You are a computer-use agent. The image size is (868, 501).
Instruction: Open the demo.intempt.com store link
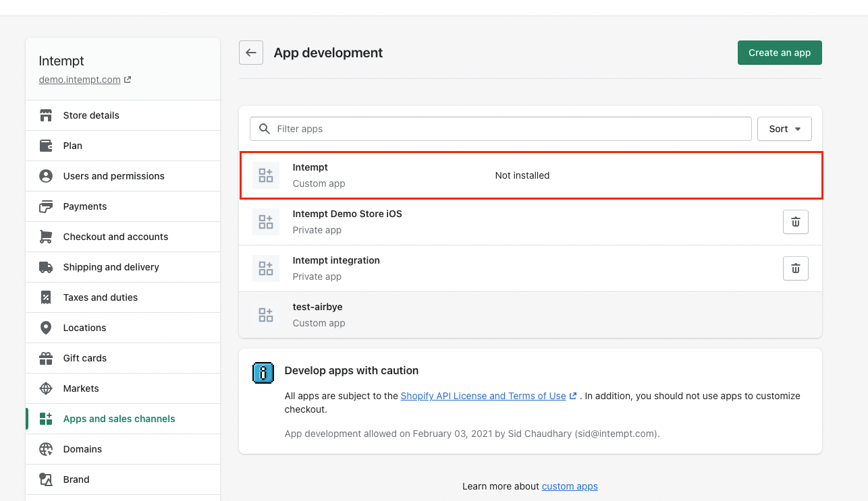coord(80,80)
